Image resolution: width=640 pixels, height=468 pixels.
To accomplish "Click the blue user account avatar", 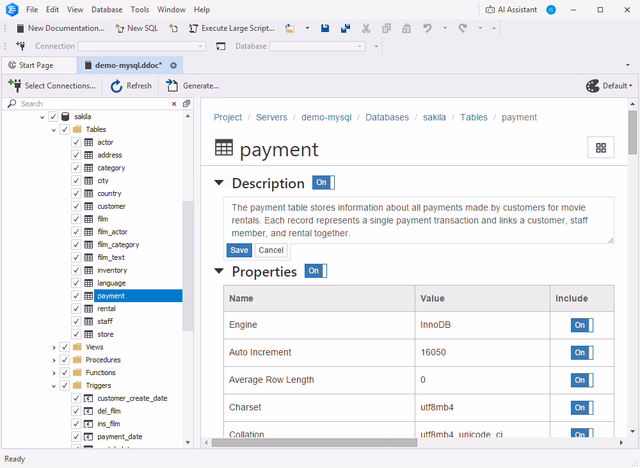I will click(551, 9).
